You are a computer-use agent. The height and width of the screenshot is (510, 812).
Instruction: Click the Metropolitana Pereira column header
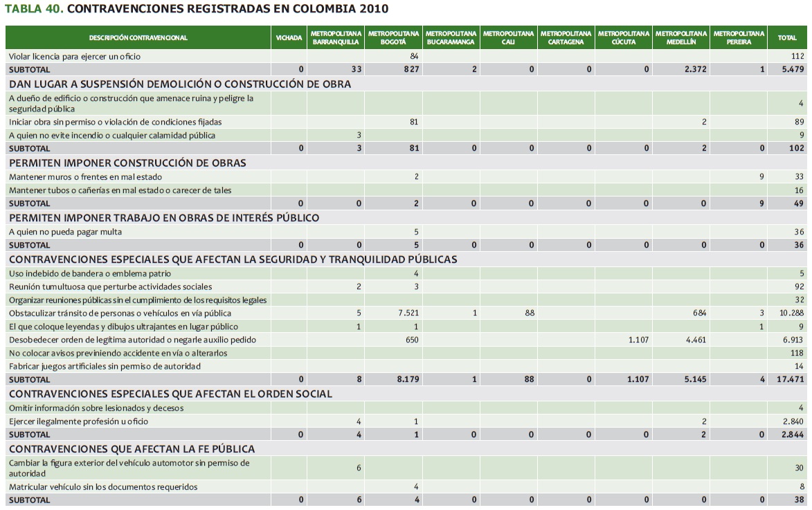739,37
